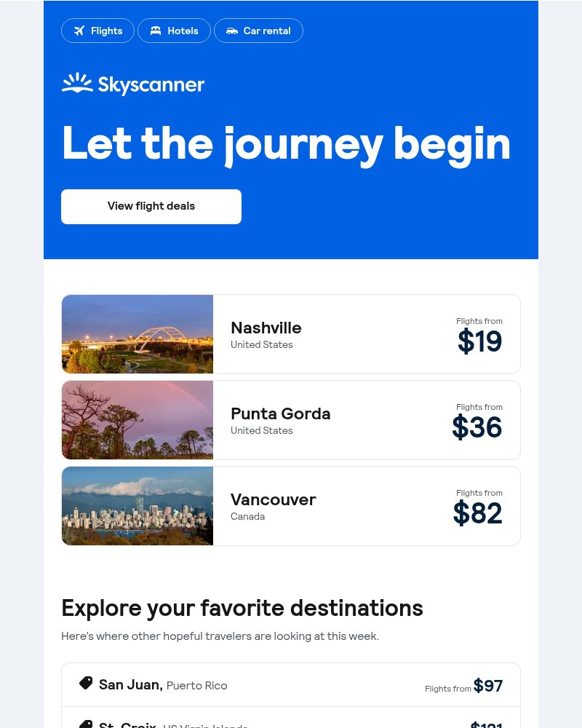The image size is (582, 728).
Task: Click the price tag icon beside St. Croix
Action: (x=86, y=724)
